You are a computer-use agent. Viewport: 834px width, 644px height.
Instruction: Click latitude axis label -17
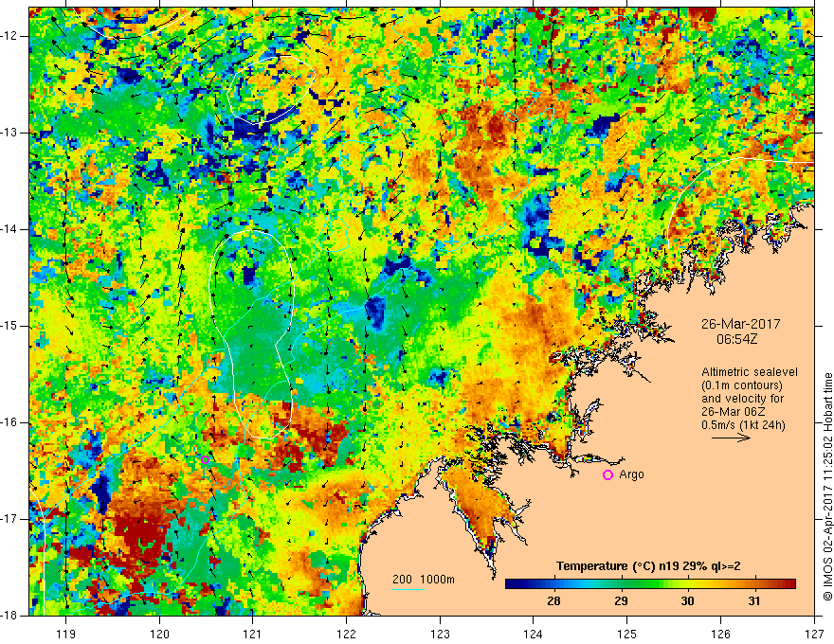pyautogui.click(x=10, y=519)
